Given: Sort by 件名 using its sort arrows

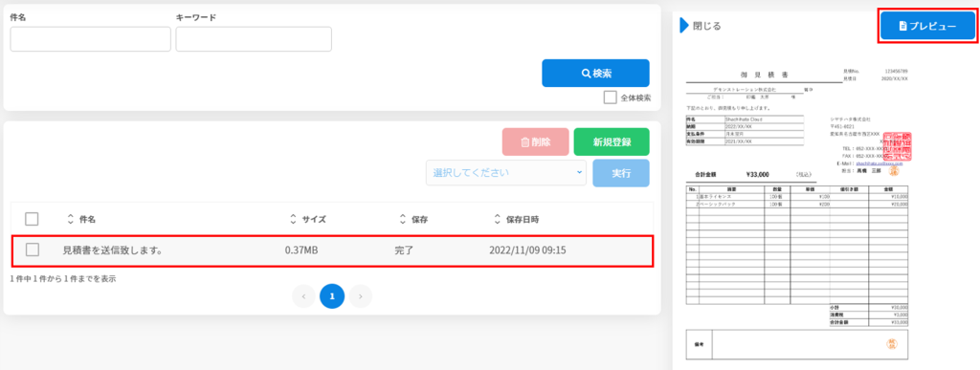Looking at the screenshot, I should coord(71,219).
